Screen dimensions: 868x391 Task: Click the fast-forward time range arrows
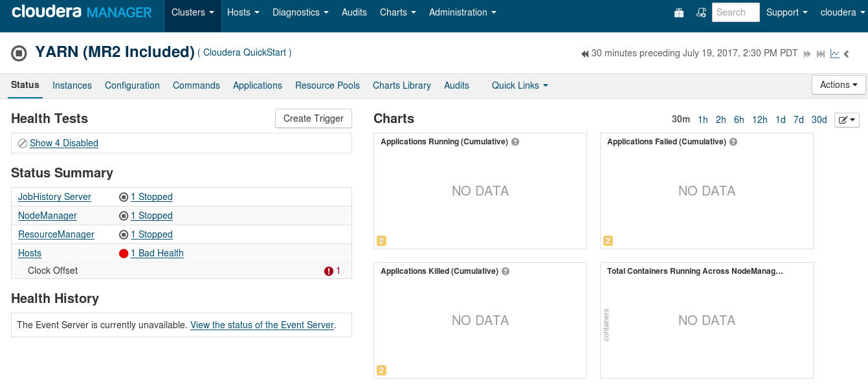[x=807, y=53]
